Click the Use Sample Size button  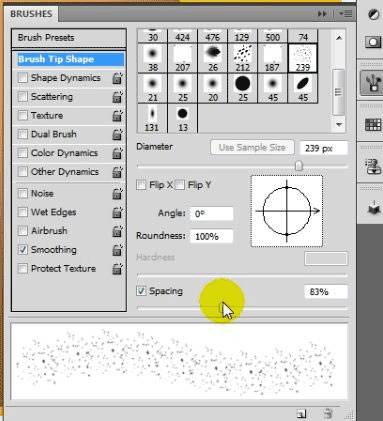252,147
